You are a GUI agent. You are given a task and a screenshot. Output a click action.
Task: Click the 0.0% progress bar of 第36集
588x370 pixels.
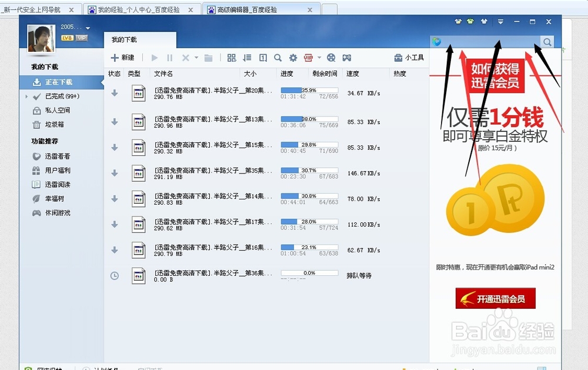(309, 273)
